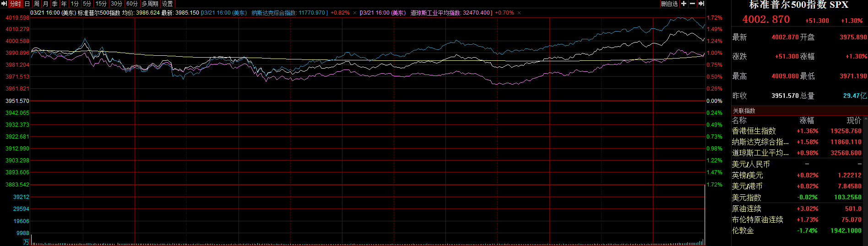This screenshot has height=246, width=868.
Task: Select the 伦敦金 row
Action: [743, 230]
